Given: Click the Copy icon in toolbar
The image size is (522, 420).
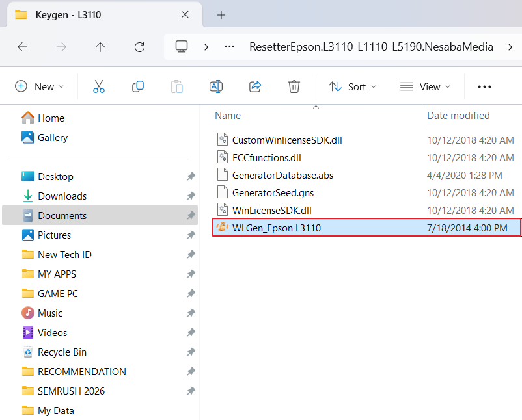Looking at the screenshot, I should coord(138,86).
